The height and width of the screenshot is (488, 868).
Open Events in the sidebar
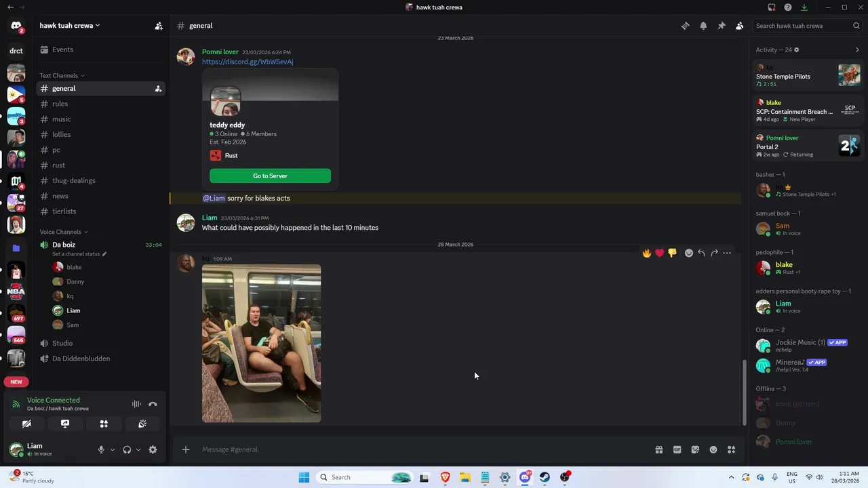pos(100,49)
